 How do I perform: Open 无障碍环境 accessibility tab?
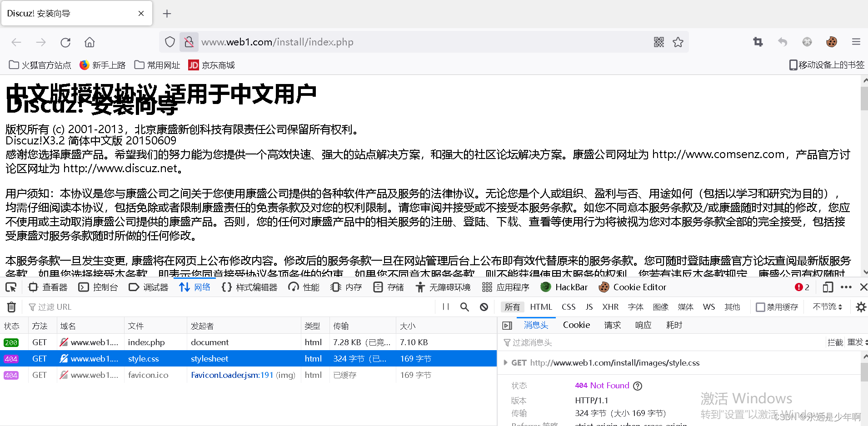[443, 287]
